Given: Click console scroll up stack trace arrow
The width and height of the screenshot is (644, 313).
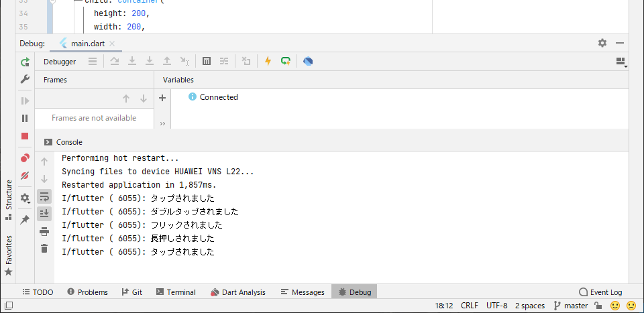Looking at the screenshot, I should pyautogui.click(x=44, y=162).
